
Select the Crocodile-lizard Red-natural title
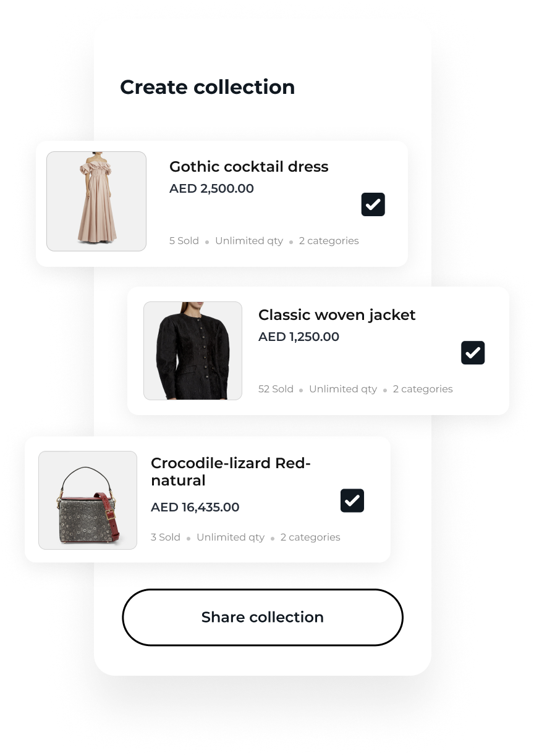coord(231,472)
